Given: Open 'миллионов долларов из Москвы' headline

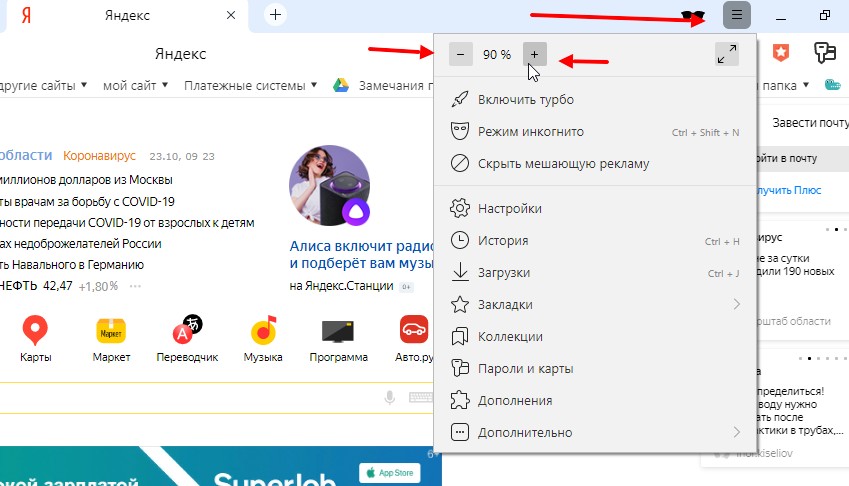Looking at the screenshot, I should point(86,180).
